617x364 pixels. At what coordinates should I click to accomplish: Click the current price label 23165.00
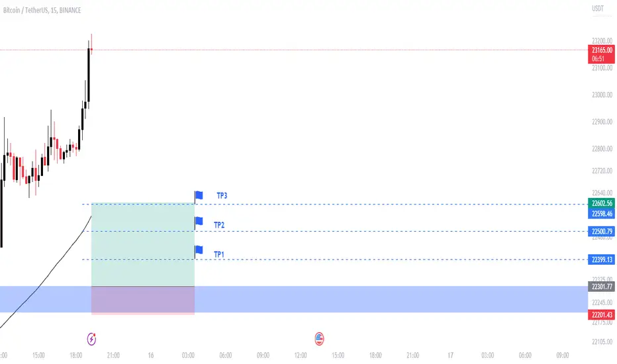601,50
